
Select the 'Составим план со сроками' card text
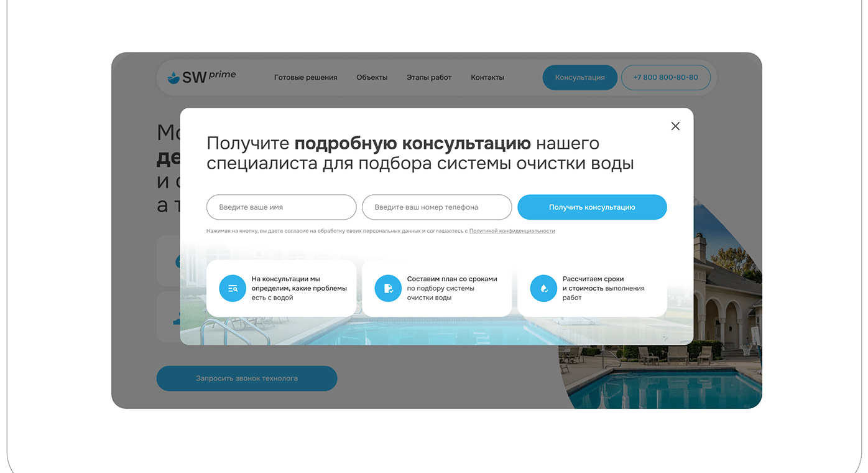point(452,288)
